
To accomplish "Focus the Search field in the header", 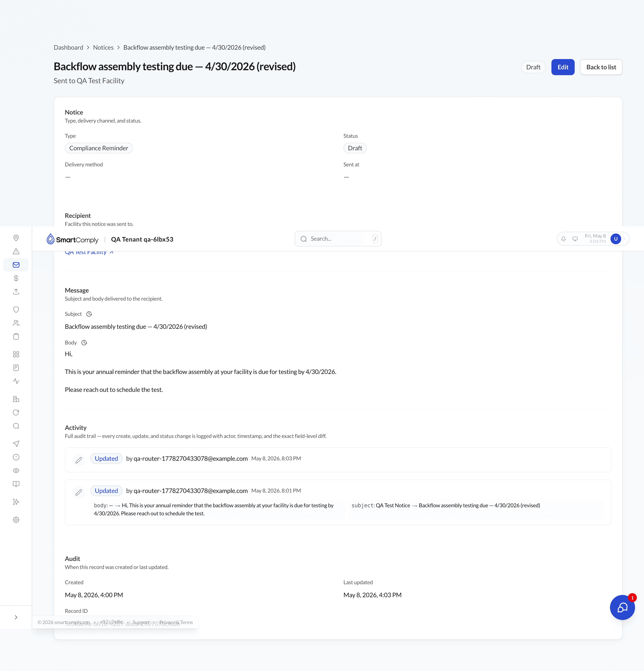I will click(x=338, y=239).
